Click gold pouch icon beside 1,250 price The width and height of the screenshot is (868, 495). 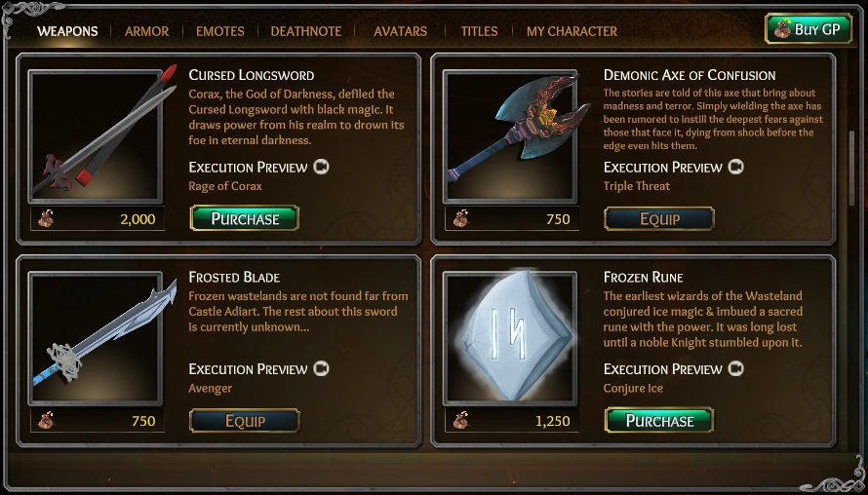tap(460, 421)
